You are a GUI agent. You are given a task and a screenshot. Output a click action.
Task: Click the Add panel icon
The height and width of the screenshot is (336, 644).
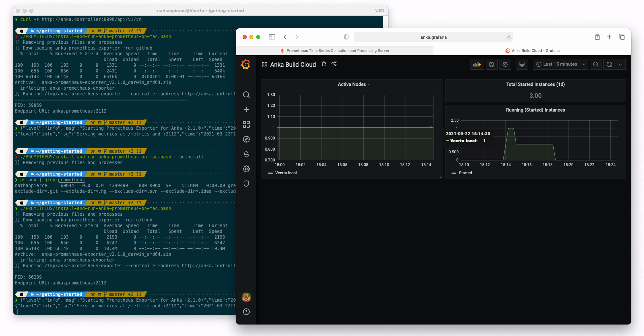click(477, 64)
